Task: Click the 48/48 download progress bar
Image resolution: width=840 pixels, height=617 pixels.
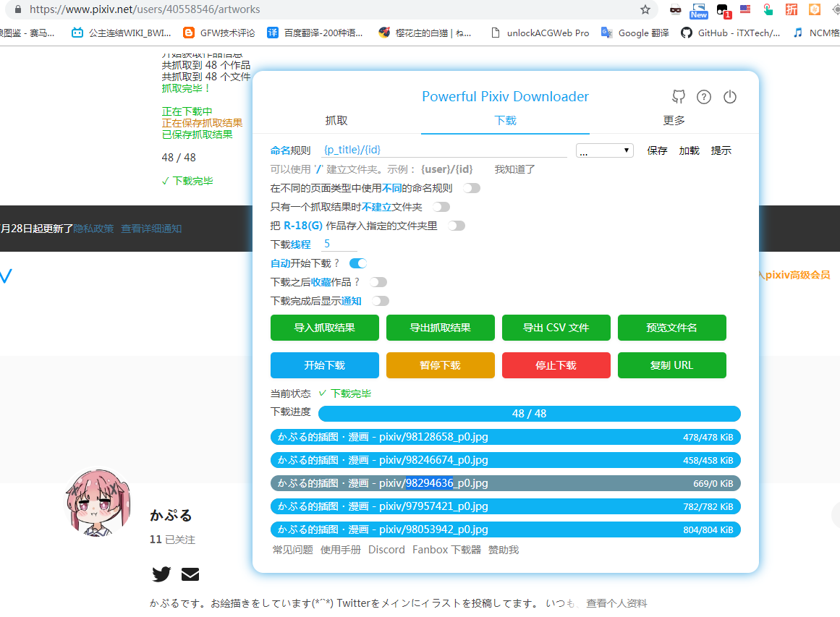Action: pos(530,413)
